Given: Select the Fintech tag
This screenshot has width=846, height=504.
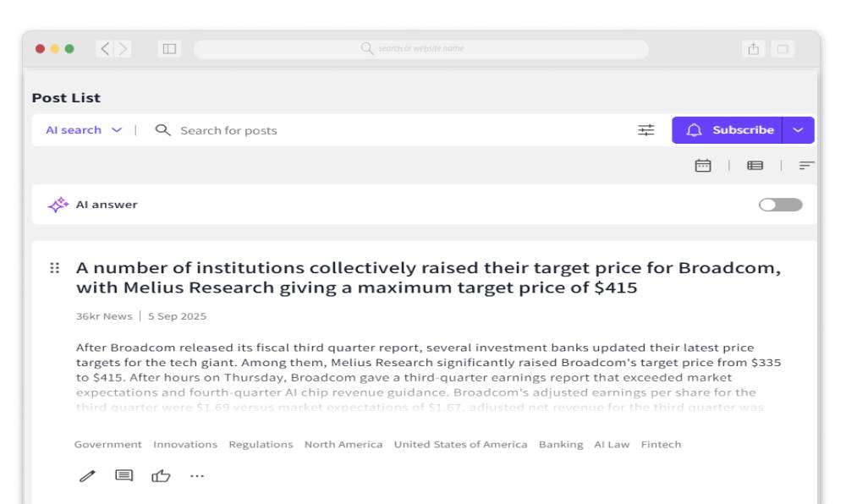Looking at the screenshot, I should point(661,445).
